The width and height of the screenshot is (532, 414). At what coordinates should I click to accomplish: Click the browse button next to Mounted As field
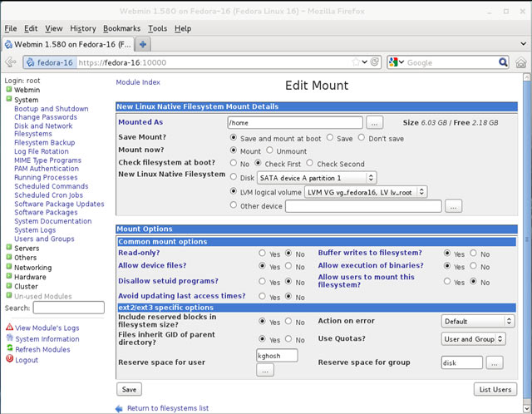(375, 123)
